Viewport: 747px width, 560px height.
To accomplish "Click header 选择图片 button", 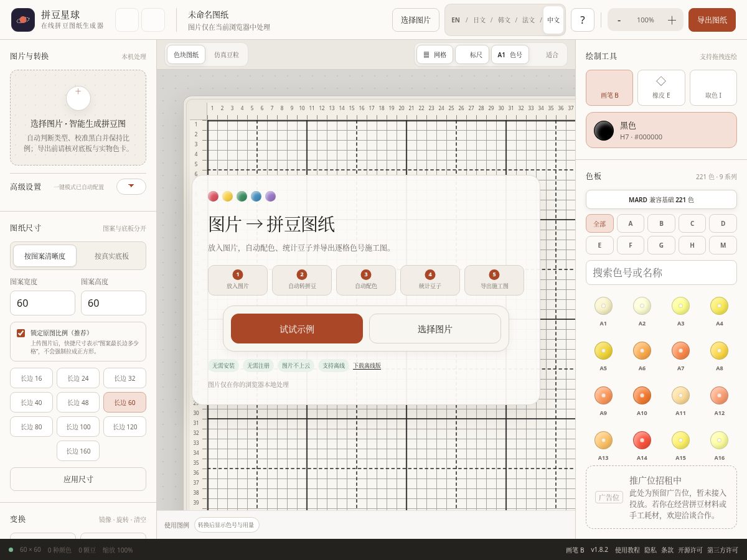I will 416,20.
